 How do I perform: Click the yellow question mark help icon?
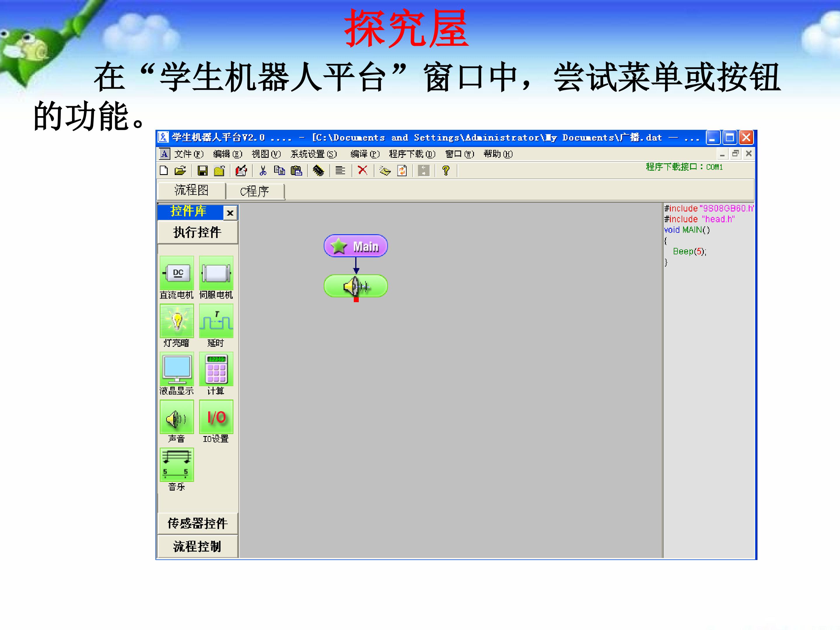tap(446, 171)
